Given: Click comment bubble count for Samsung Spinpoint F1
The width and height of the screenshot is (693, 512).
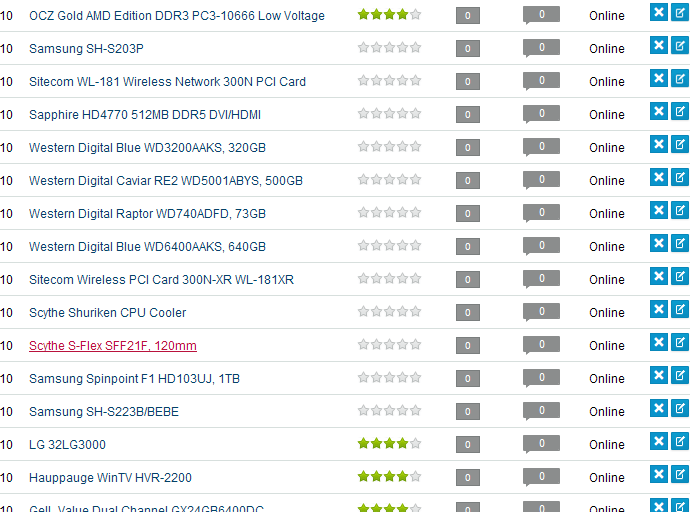Looking at the screenshot, I should click(541, 378).
